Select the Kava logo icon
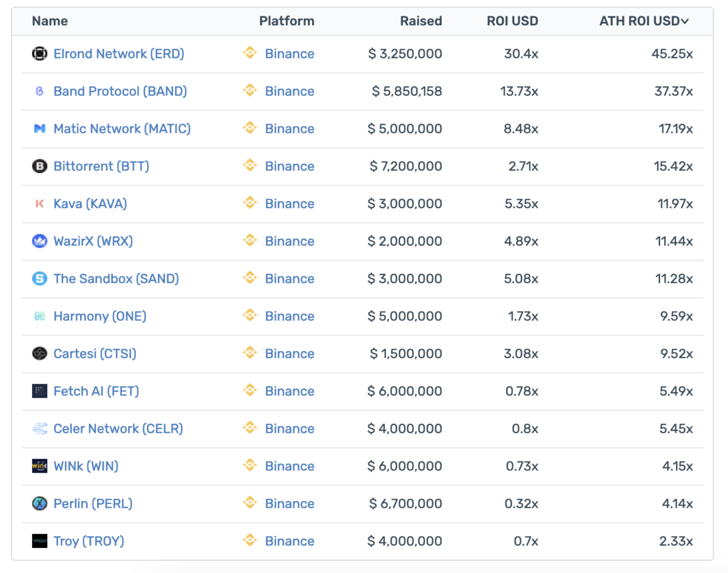Image resolution: width=728 pixels, height=573 pixels. 40,204
